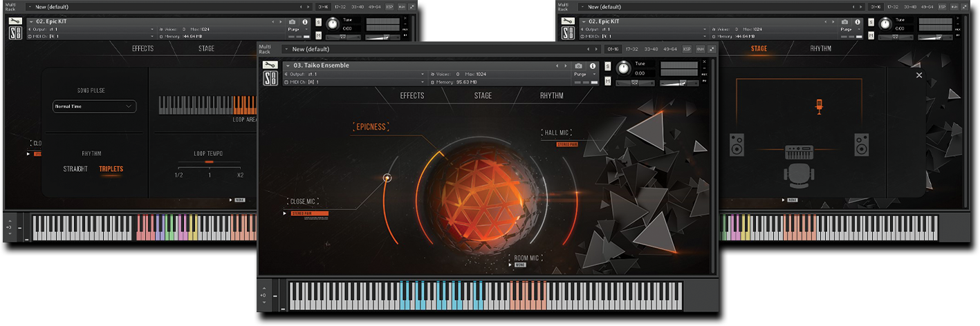The height and width of the screenshot is (326, 980).
Task: Close the stage panel with the X icon
Action: (919, 75)
